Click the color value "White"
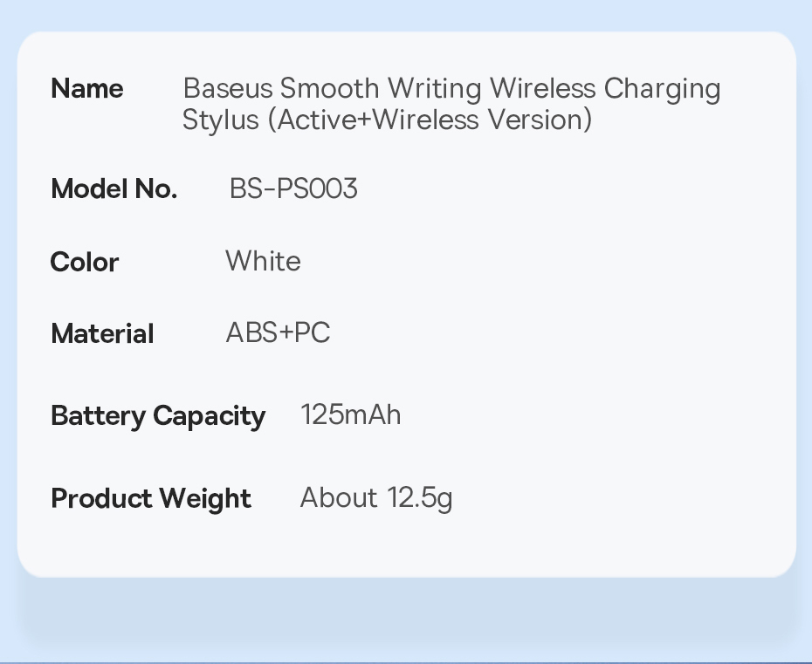Viewport: 812px width, 664px height. 263,261
